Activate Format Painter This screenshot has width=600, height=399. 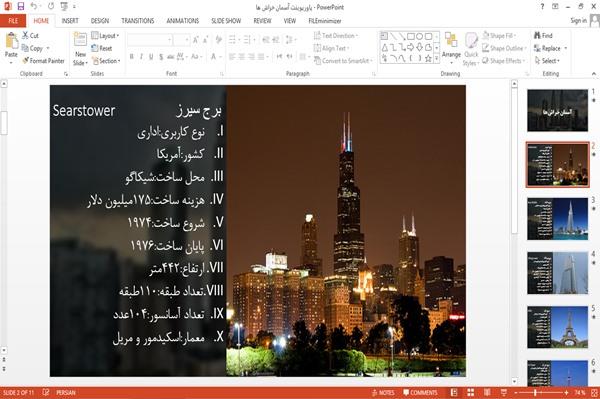point(44,61)
